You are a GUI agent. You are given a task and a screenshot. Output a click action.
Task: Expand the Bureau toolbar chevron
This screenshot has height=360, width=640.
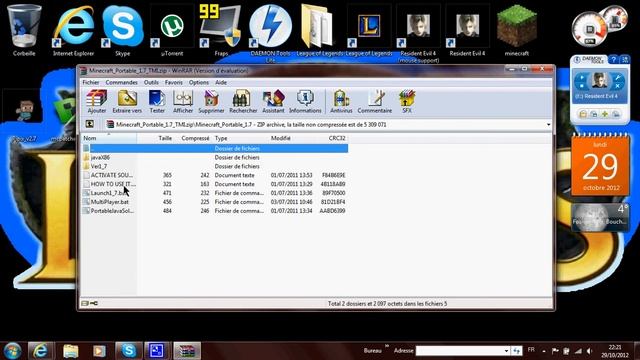tap(386, 347)
